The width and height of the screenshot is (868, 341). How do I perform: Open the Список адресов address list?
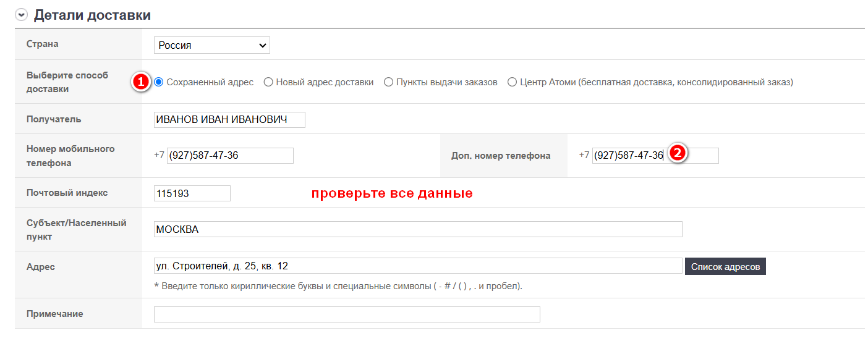(x=725, y=266)
